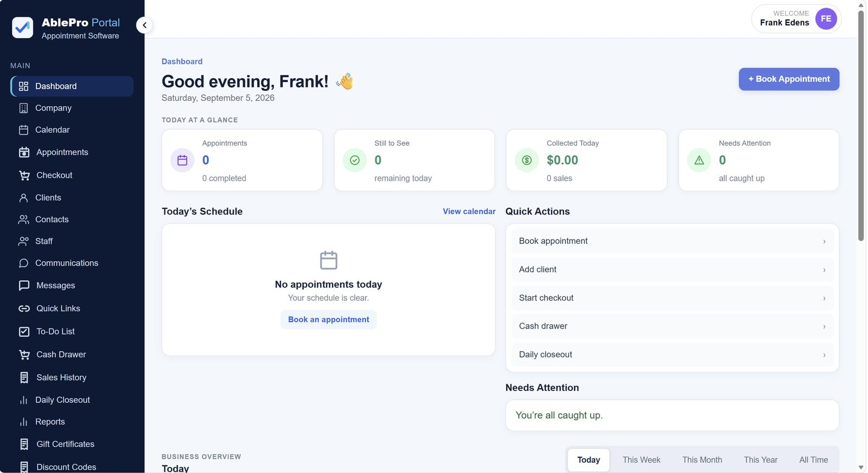This screenshot has width=868, height=473.
Task: Select the This Month overview tab
Action: click(x=702, y=460)
